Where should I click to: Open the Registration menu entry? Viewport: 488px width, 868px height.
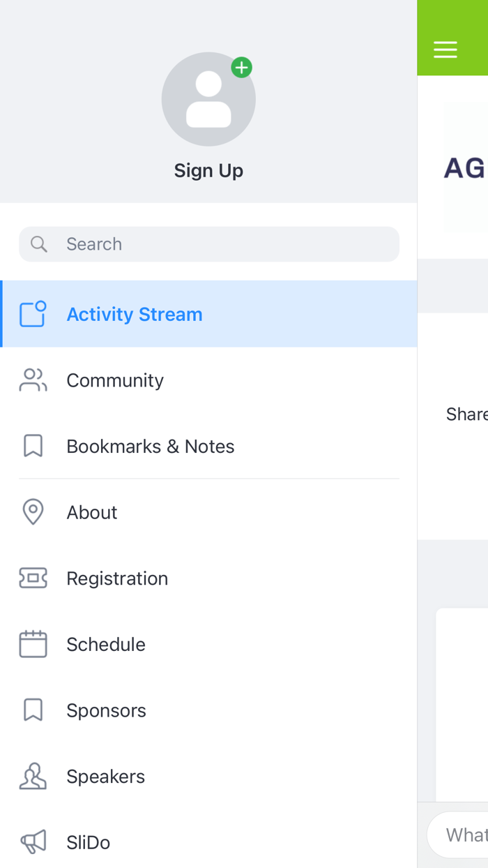[x=117, y=578]
